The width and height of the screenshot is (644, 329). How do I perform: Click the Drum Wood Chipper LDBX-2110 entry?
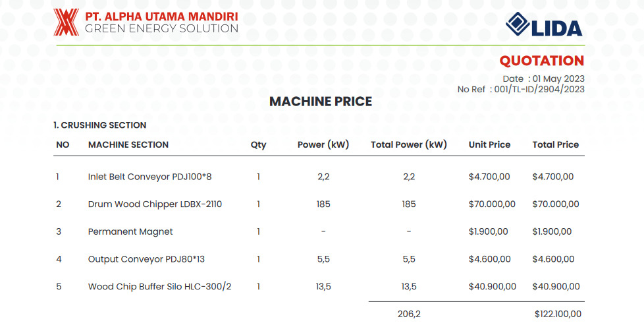[155, 204]
